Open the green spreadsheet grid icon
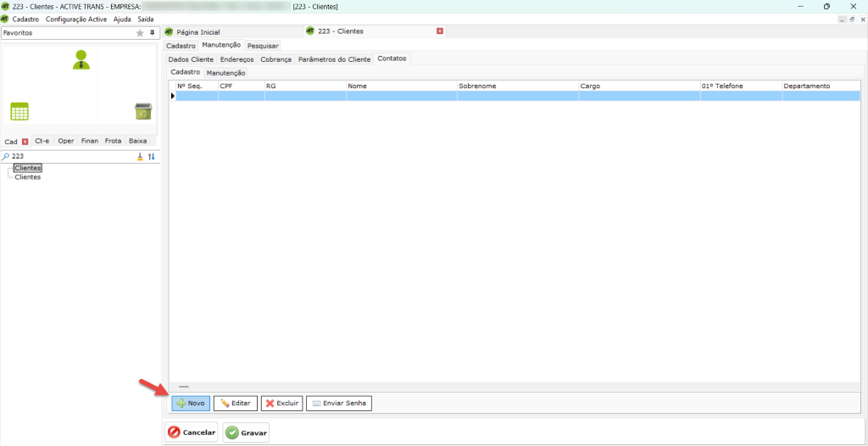This screenshot has width=868, height=446. point(19,111)
